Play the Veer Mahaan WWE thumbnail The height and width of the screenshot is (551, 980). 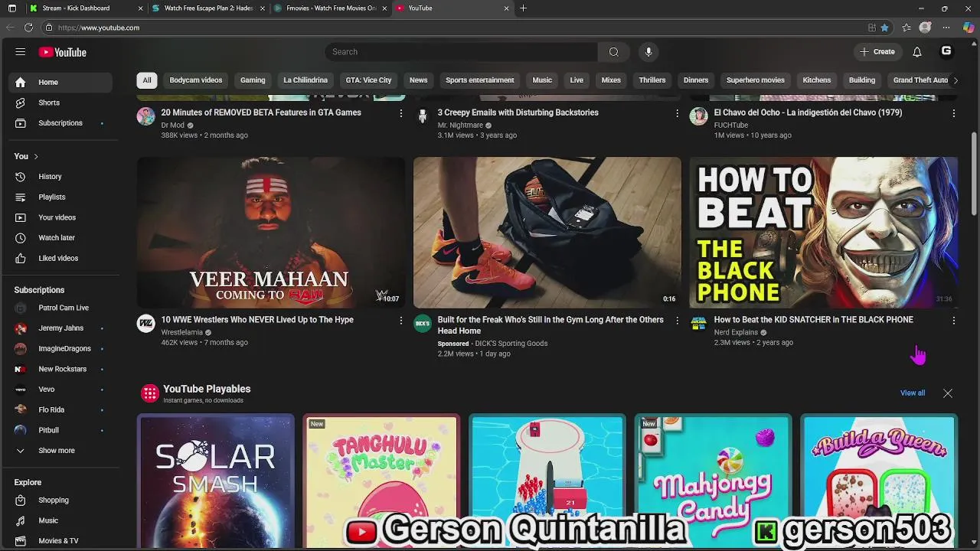point(271,233)
